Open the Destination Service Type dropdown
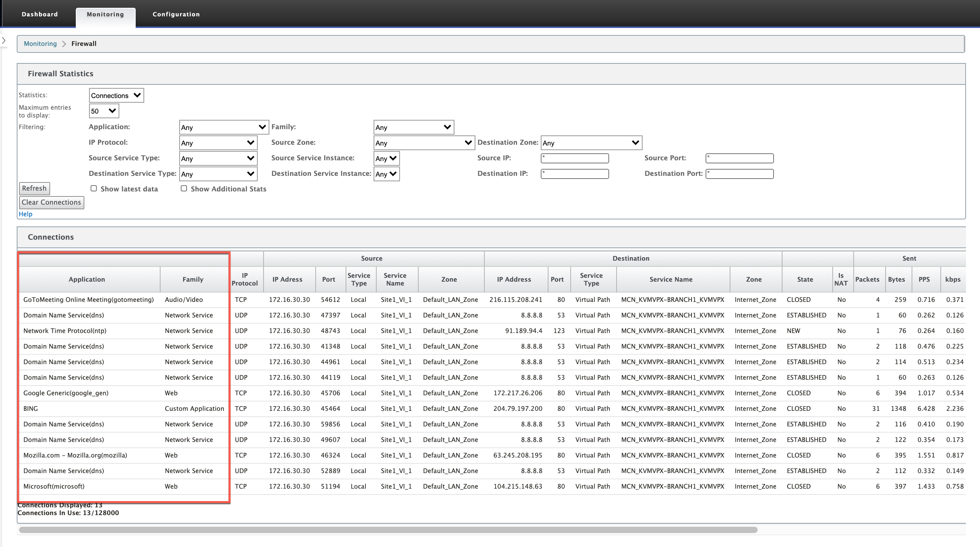The width and height of the screenshot is (980, 547). tap(218, 174)
